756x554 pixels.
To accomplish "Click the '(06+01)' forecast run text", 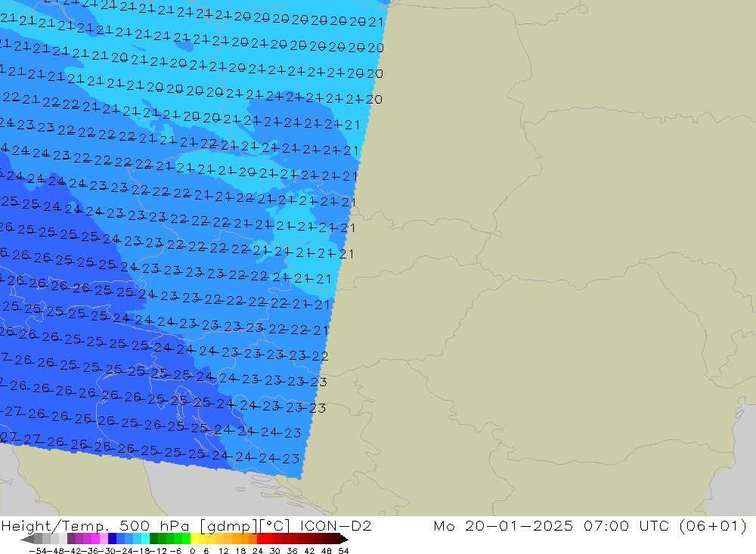I will (x=713, y=525).
